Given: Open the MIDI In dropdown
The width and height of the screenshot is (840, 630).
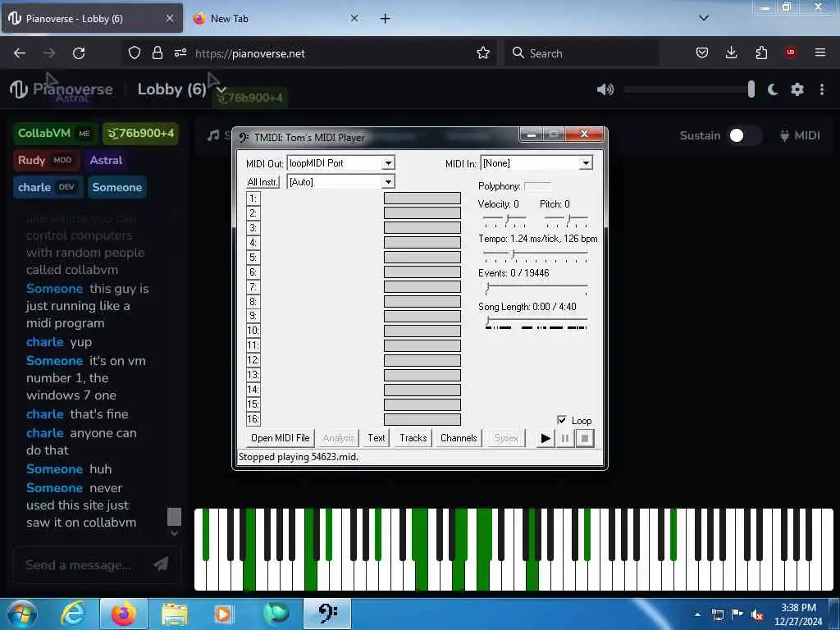Looking at the screenshot, I should [586, 163].
